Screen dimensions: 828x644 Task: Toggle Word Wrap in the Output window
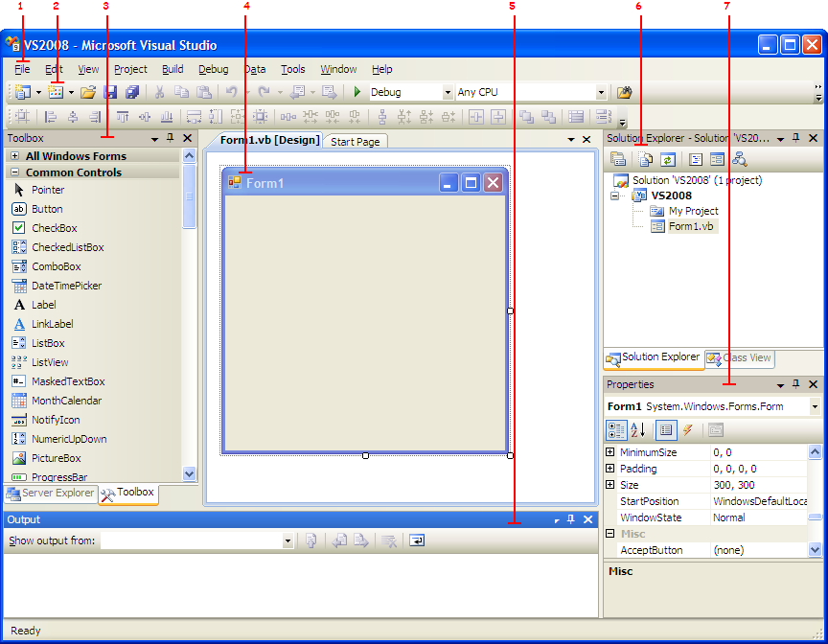tap(416, 539)
